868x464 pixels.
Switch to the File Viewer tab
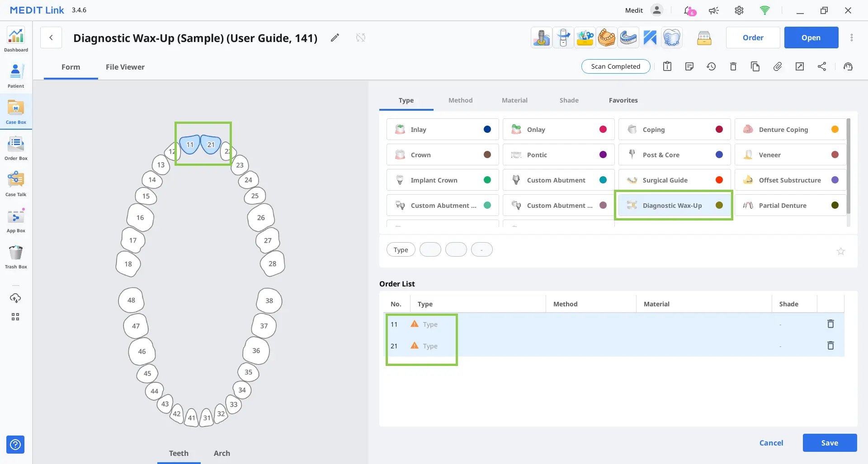tap(125, 67)
